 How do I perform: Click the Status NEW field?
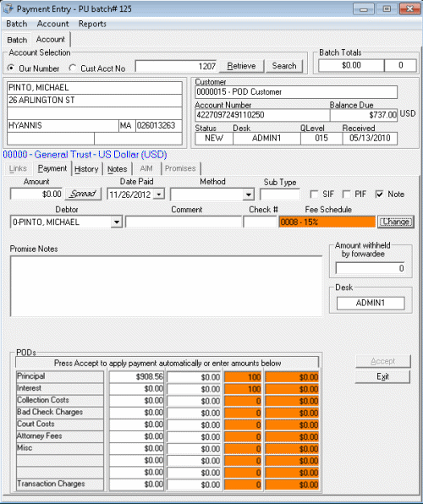tap(214, 138)
